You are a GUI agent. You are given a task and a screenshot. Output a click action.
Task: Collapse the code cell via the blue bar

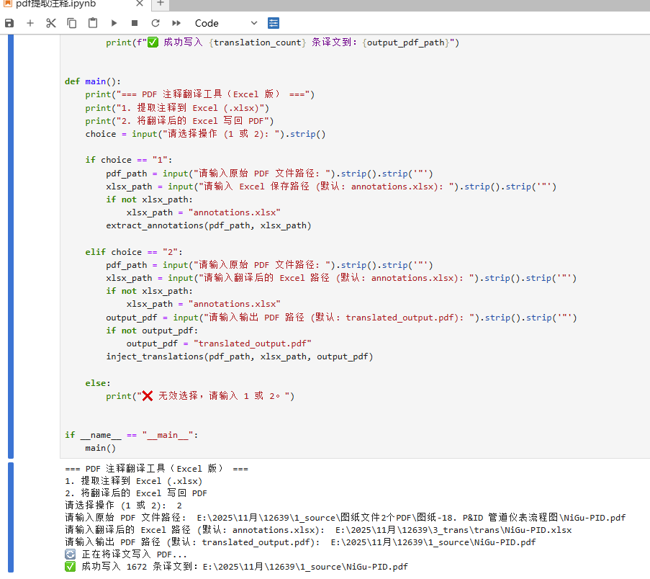pos(11,247)
